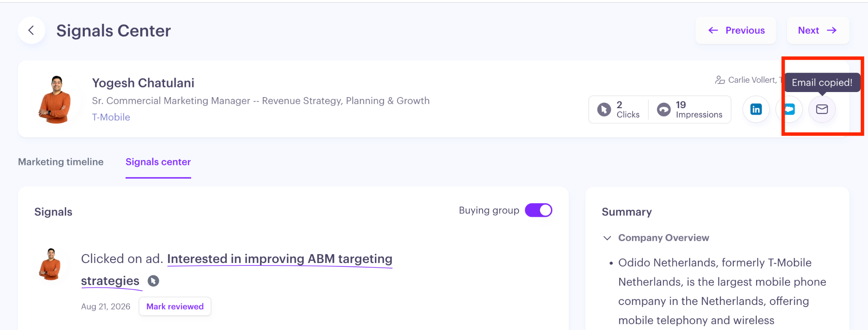Click the Salesforce cloud icon
Image resolution: width=868 pixels, height=330 pixels.
point(789,109)
